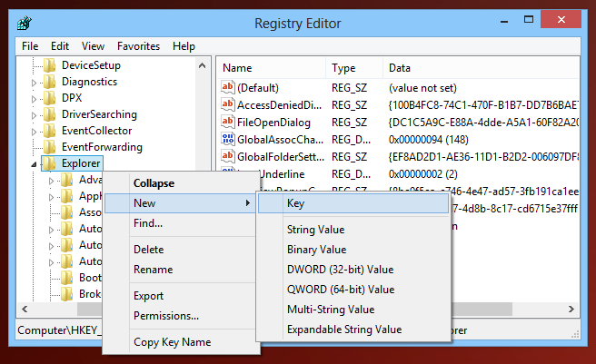Click the Boot subfolder icon

67,278
